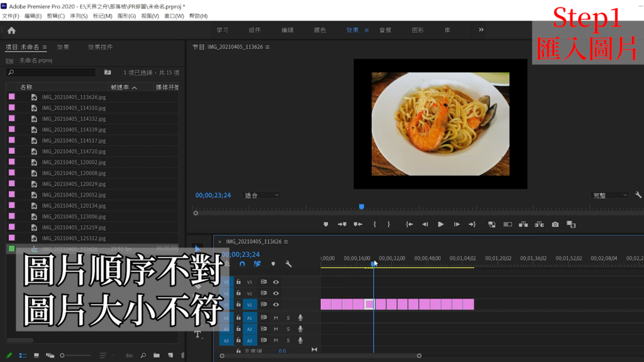This screenshot has height=362, width=644.
Task: Switch Project panel to icon view
Action: point(36,356)
